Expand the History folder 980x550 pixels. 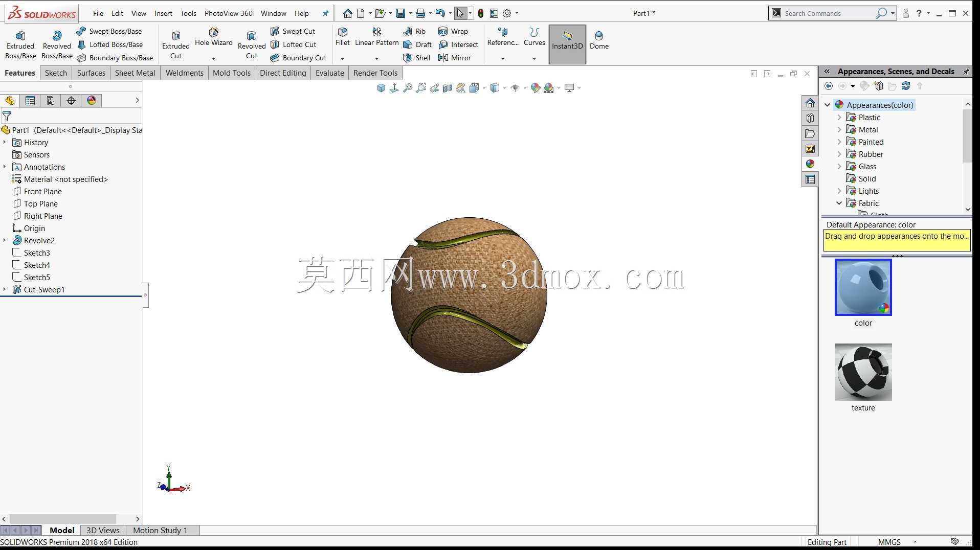pyautogui.click(x=5, y=142)
